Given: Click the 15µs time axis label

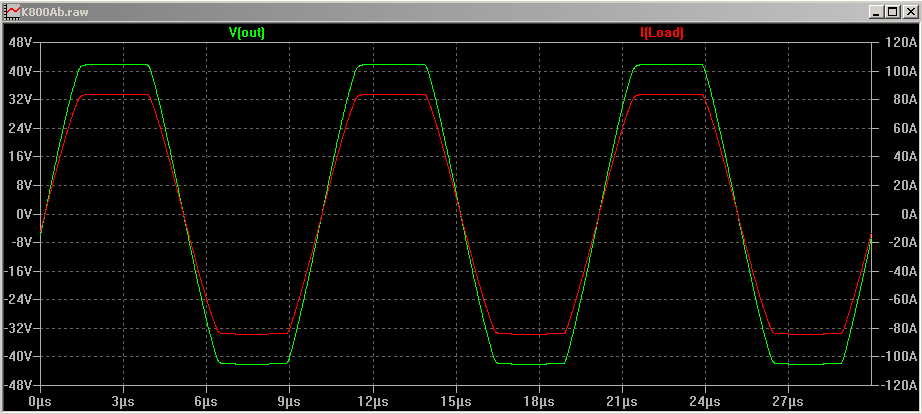Looking at the screenshot, I should [455, 403].
